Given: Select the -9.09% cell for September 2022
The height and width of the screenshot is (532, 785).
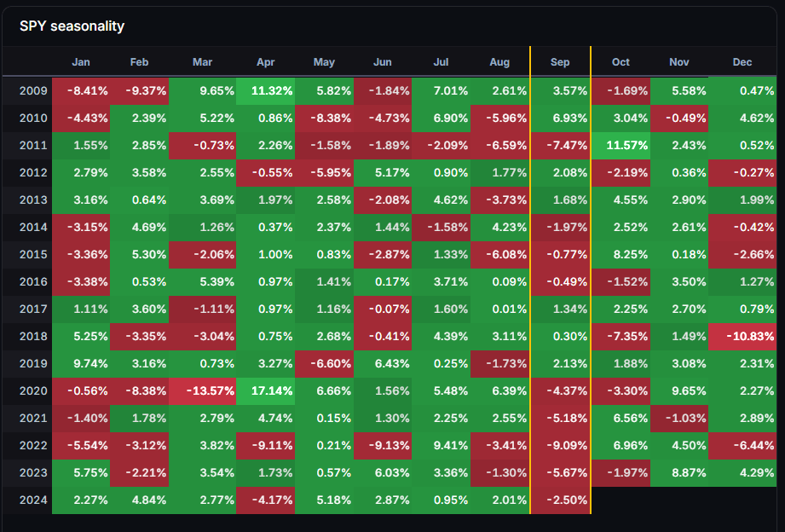Looking at the screenshot, I should [560, 446].
